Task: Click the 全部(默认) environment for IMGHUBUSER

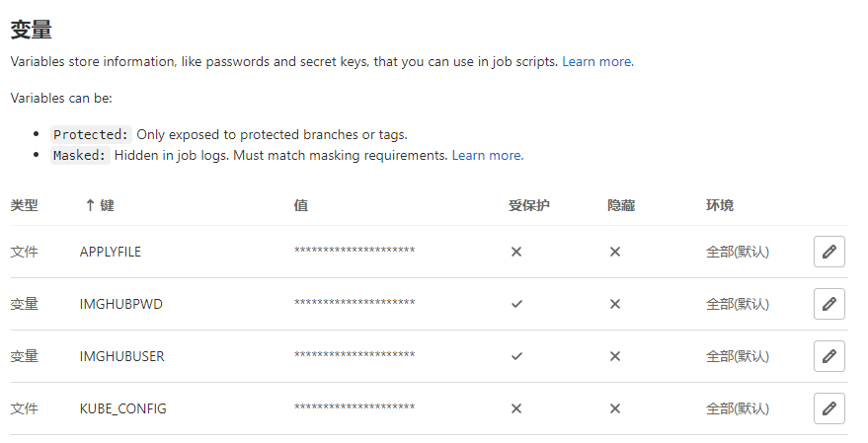Action: point(737,356)
